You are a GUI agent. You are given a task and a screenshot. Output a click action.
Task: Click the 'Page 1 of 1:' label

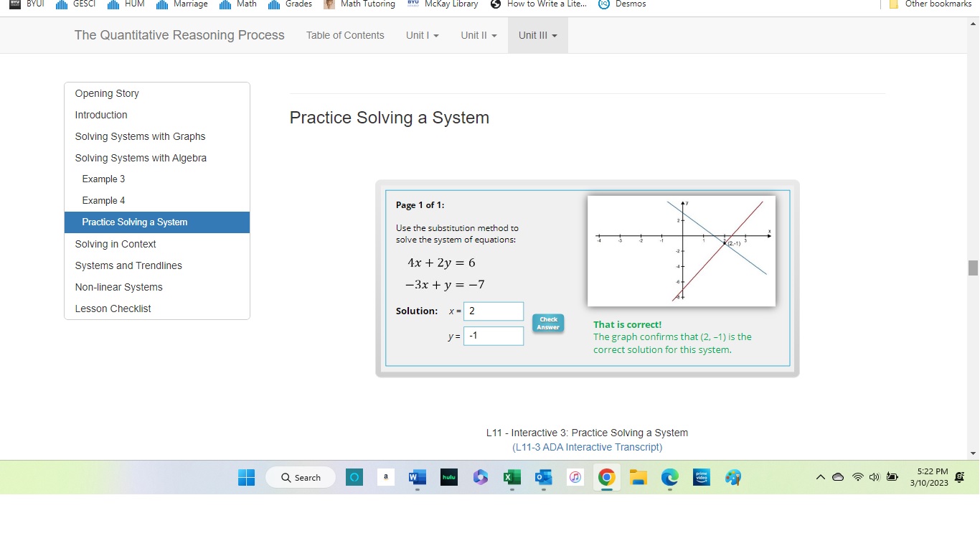[420, 205]
